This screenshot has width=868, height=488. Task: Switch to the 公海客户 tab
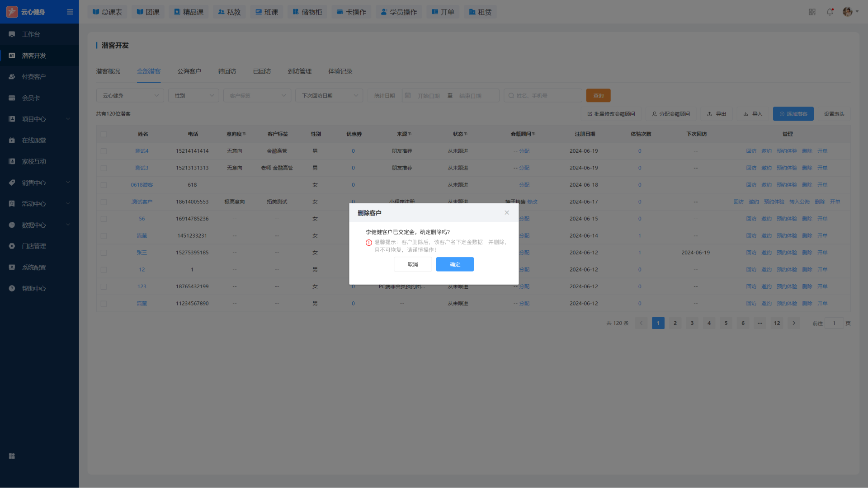(189, 71)
